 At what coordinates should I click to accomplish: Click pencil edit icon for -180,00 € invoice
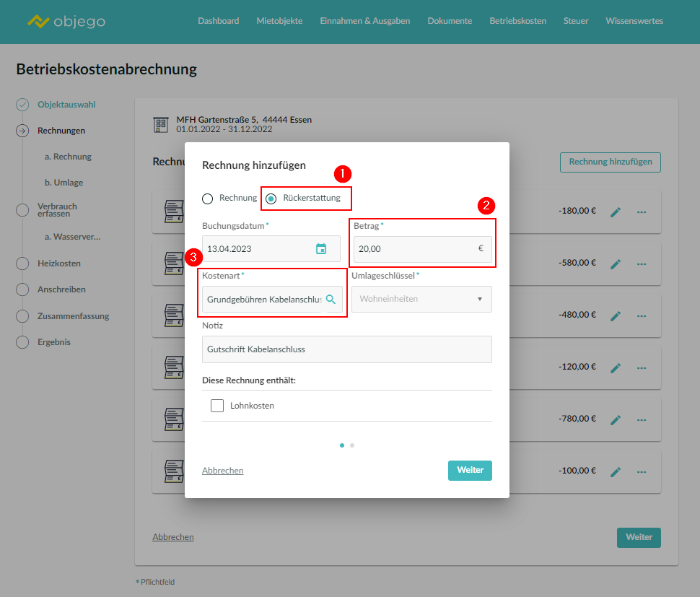(x=616, y=212)
